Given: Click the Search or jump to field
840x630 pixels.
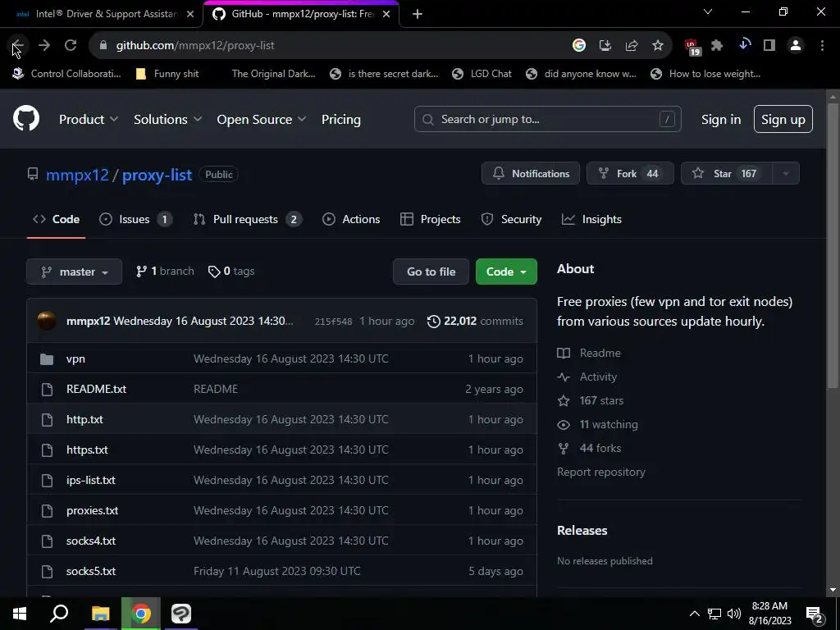Looking at the screenshot, I should 547,119.
